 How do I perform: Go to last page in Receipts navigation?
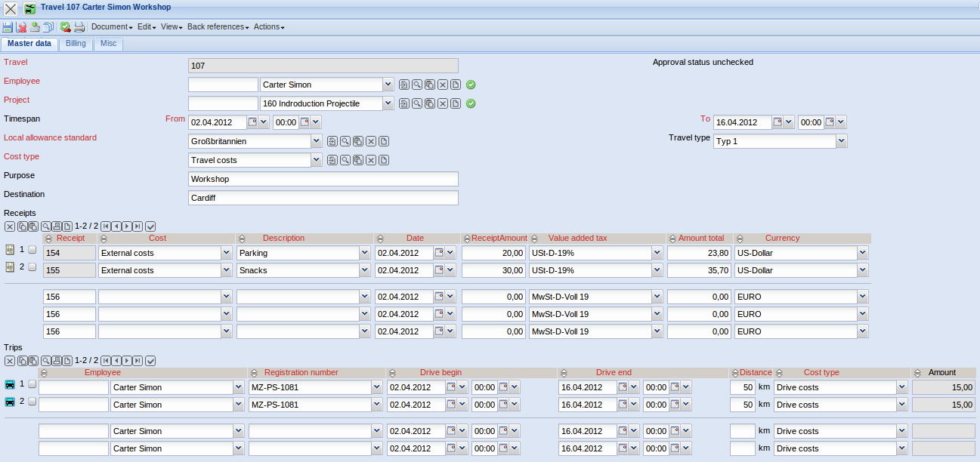(138, 226)
